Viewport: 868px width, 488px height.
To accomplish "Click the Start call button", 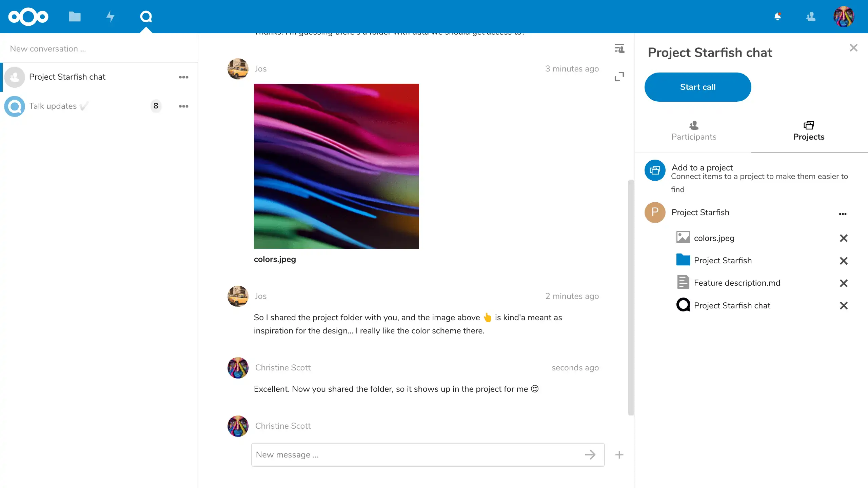I will coord(697,86).
